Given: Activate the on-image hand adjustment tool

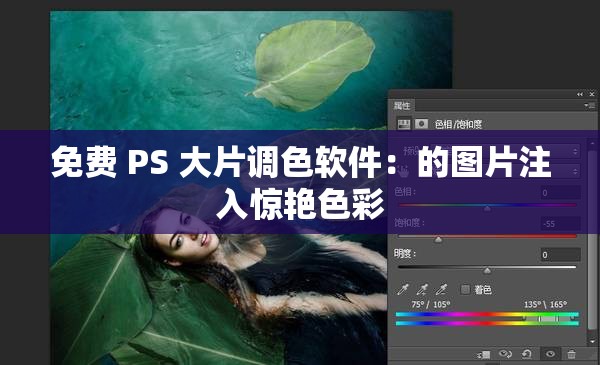Looking at the screenshot, I should pyautogui.click(x=403, y=172).
